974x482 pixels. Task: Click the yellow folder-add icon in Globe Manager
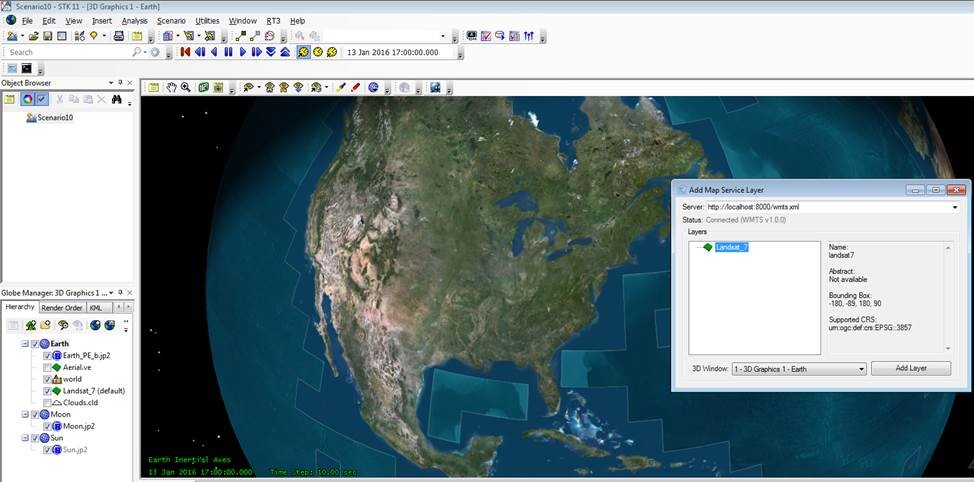[45, 325]
